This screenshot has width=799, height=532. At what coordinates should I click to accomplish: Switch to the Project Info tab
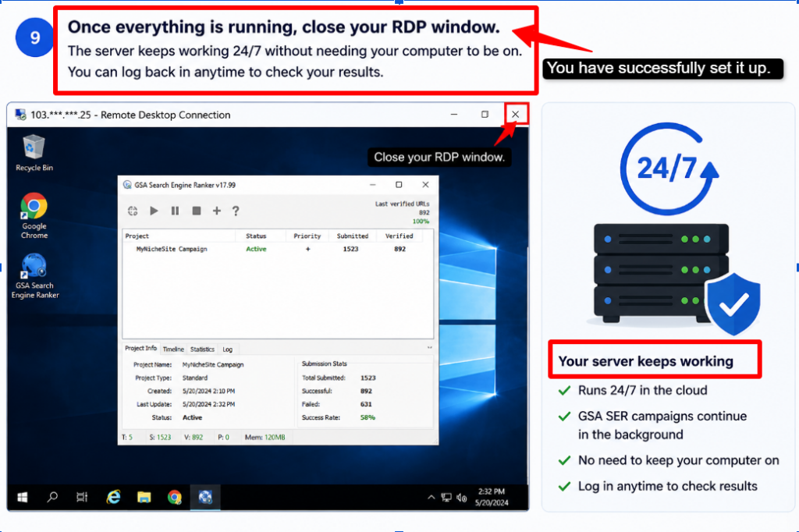[140, 348]
